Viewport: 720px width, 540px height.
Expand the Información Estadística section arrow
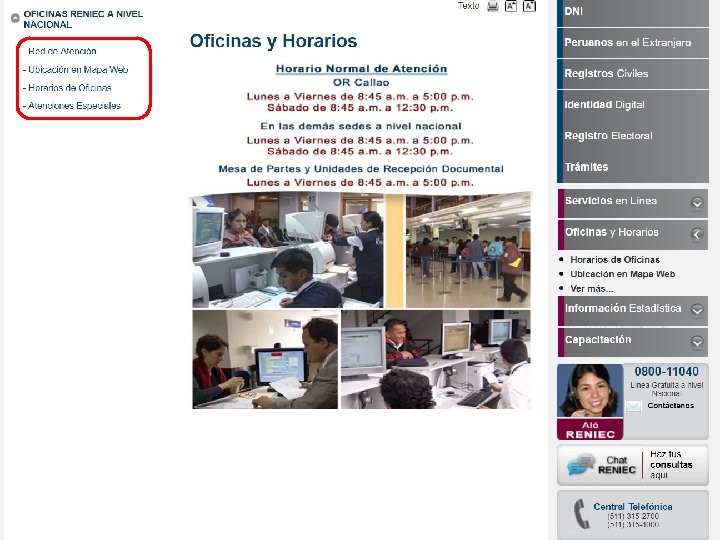pos(697,310)
